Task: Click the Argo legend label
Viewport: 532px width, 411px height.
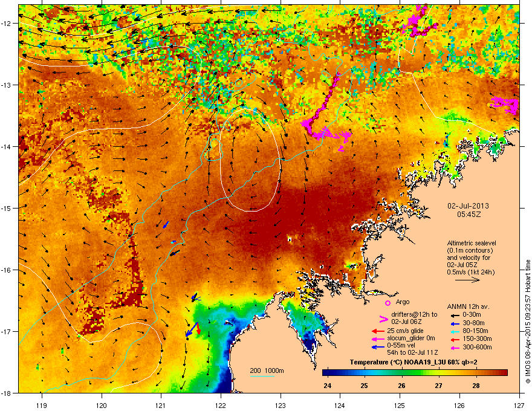Action: (x=403, y=302)
